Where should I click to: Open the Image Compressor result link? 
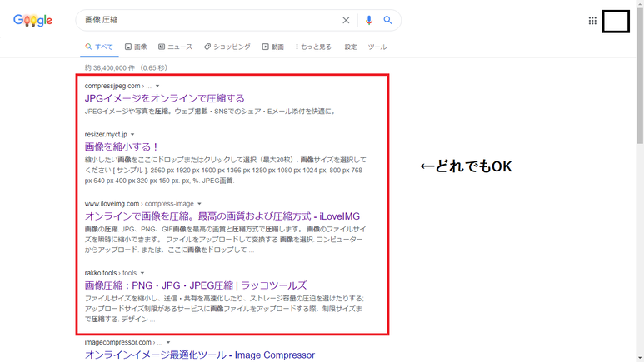click(x=200, y=355)
